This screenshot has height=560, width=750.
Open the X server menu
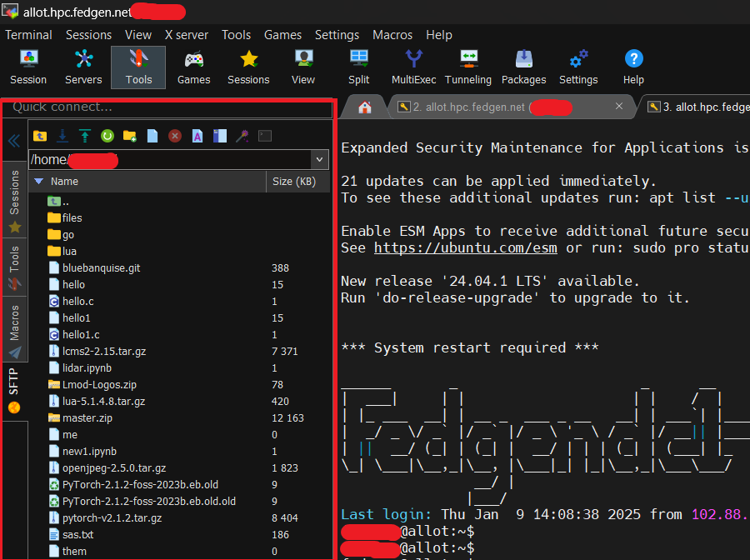click(x=187, y=35)
